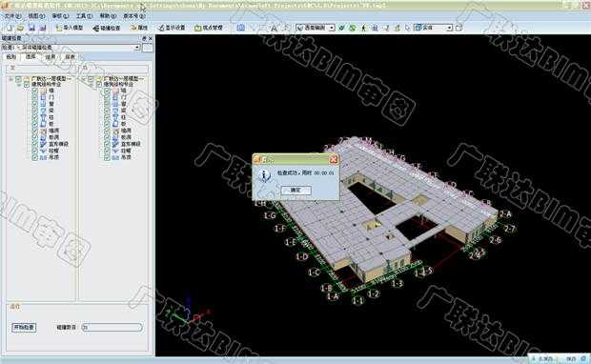Click the New file toolbar icon
Screen dimensions: 591x364
pyautogui.click(x=9, y=28)
